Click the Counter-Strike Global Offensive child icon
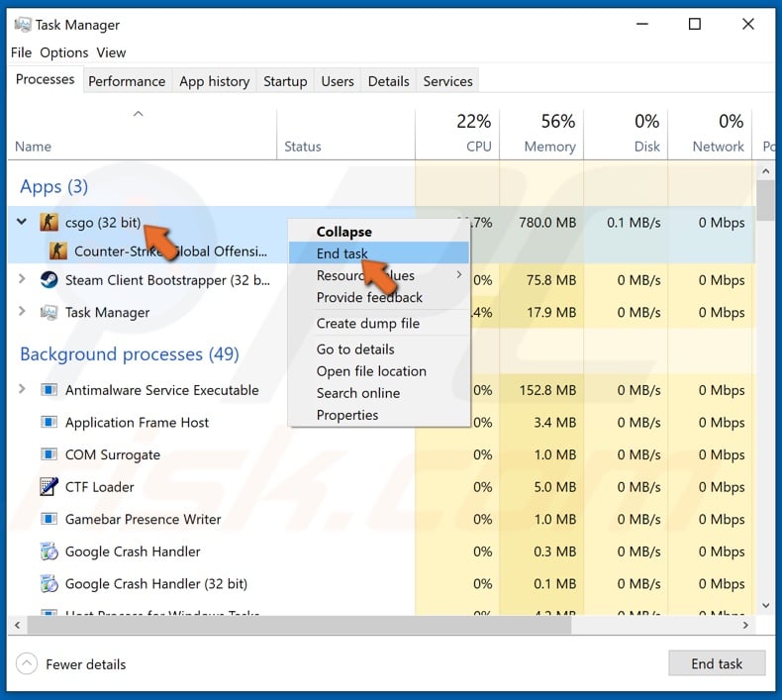 point(57,250)
